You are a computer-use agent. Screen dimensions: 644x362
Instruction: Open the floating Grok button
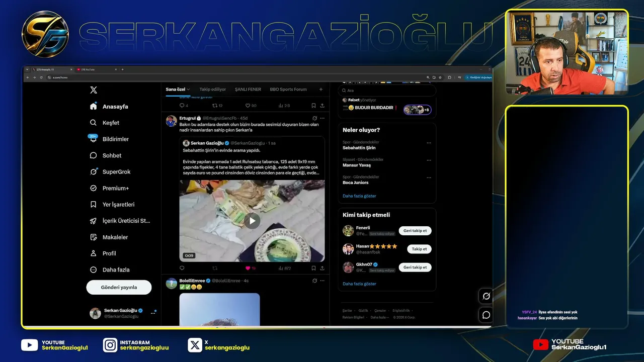(486, 296)
